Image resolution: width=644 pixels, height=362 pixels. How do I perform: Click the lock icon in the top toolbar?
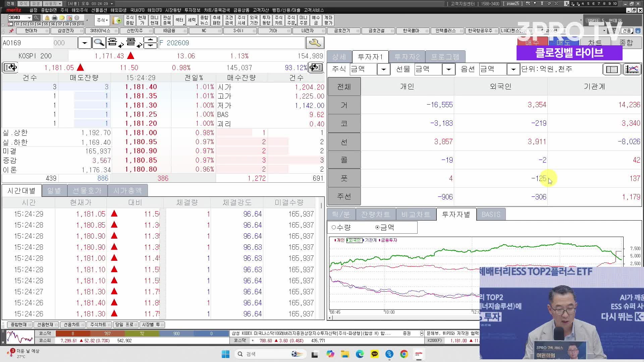pos(47,18)
